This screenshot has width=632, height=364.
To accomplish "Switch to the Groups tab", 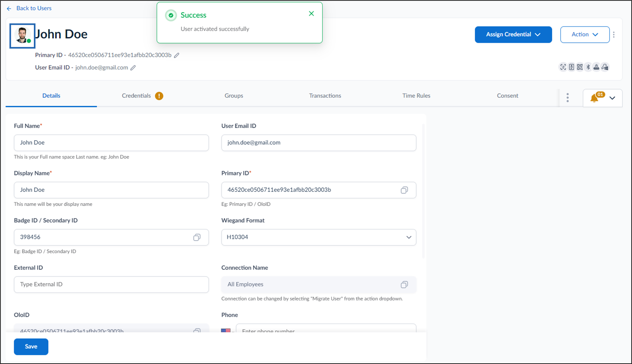I will (x=234, y=96).
